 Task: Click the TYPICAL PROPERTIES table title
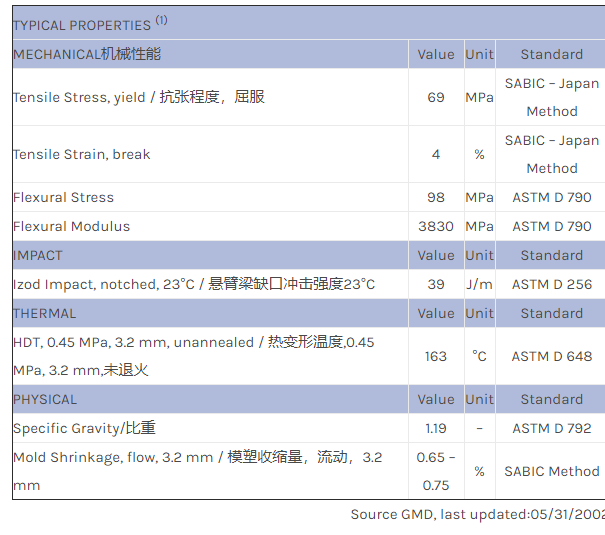(90, 23)
